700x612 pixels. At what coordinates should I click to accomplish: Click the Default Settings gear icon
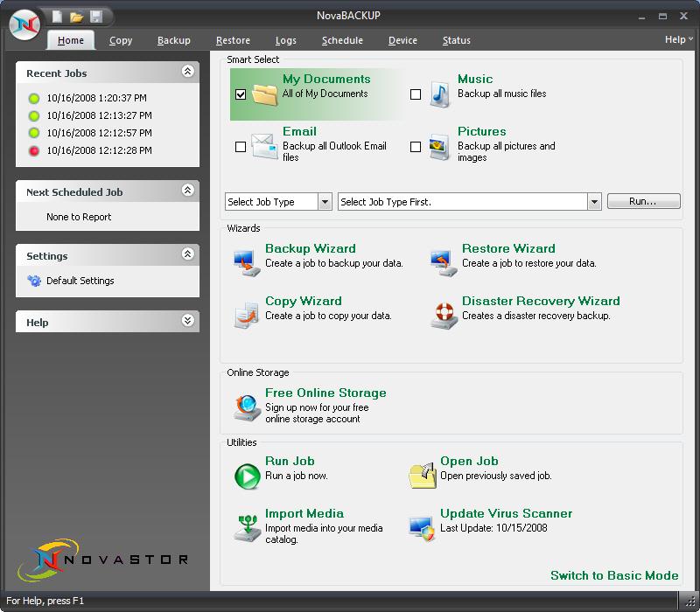point(34,281)
